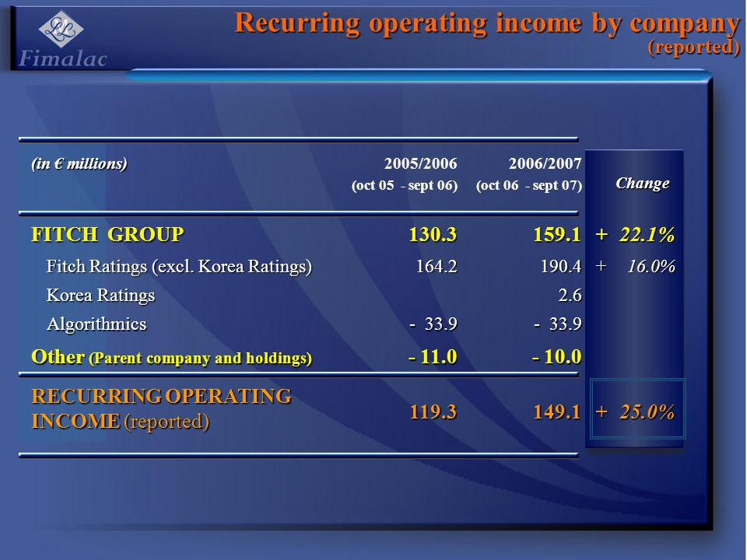Click the total value '119.3'
This screenshot has width=747, height=560.
tap(433, 412)
